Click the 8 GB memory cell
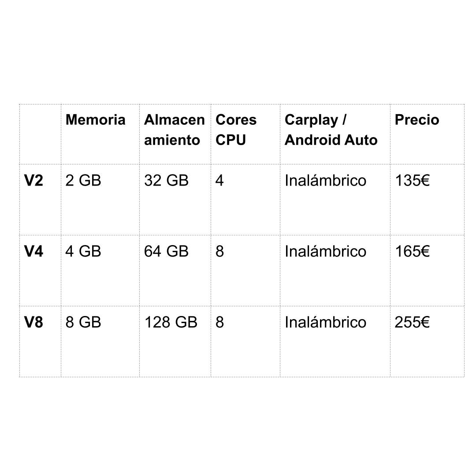This screenshot has width=476, height=476. click(x=83, y=323)
